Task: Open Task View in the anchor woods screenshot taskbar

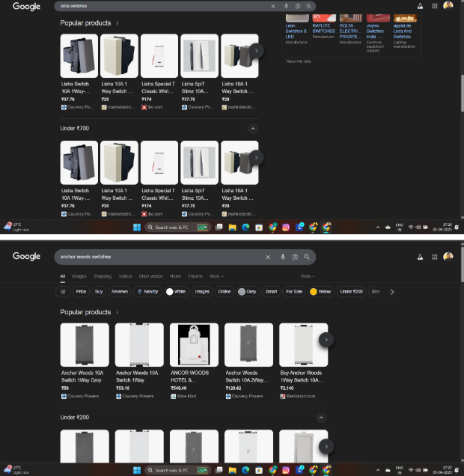Action: point(219,470)
